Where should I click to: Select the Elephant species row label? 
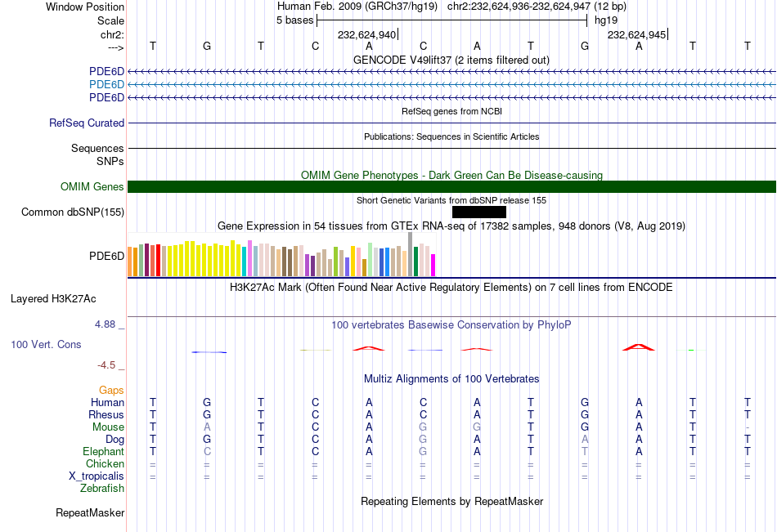click(104, 451)
